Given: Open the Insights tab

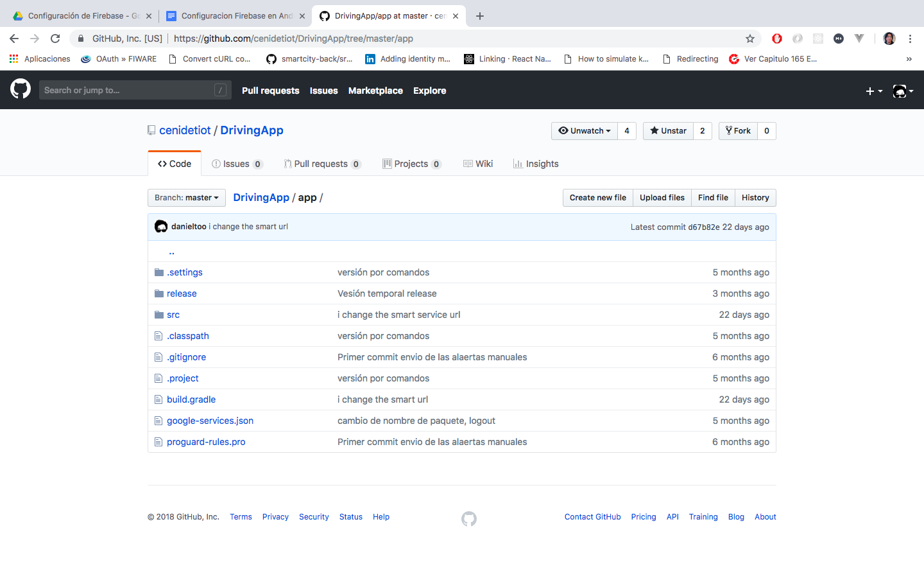Looking at the screenshot, I should [536, 164].
